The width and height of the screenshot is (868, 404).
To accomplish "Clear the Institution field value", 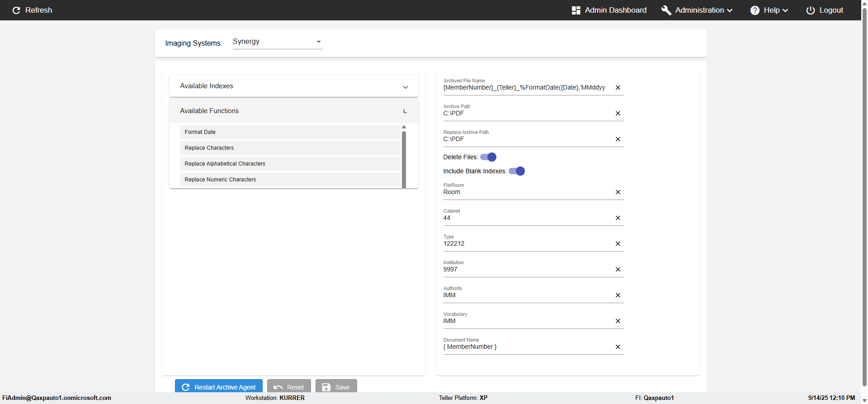I will click(618, 270).
